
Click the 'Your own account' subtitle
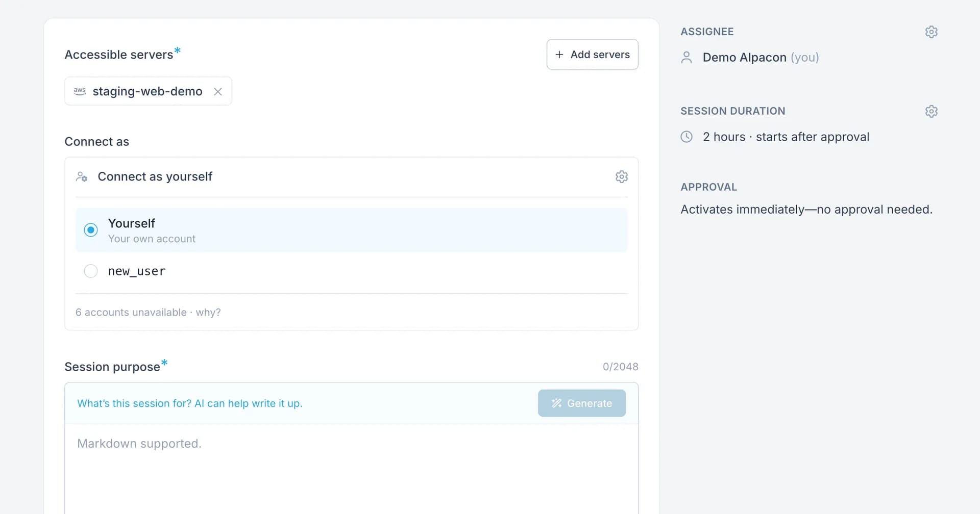coord(152,239)
